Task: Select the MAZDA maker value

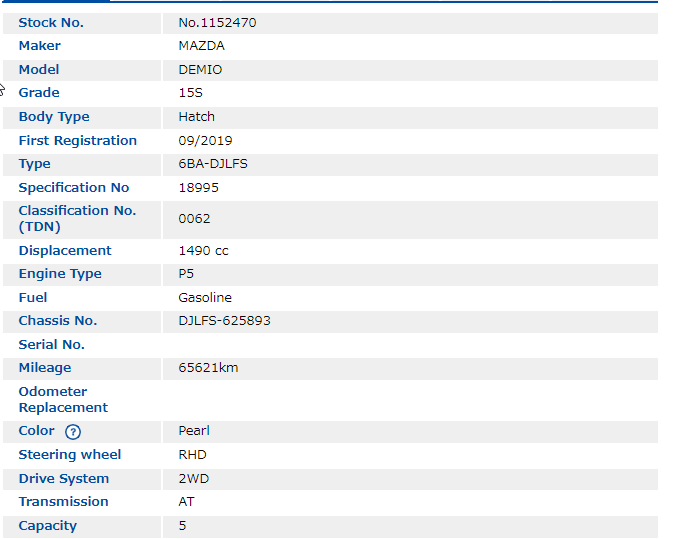Action: (x=201, y=46)
